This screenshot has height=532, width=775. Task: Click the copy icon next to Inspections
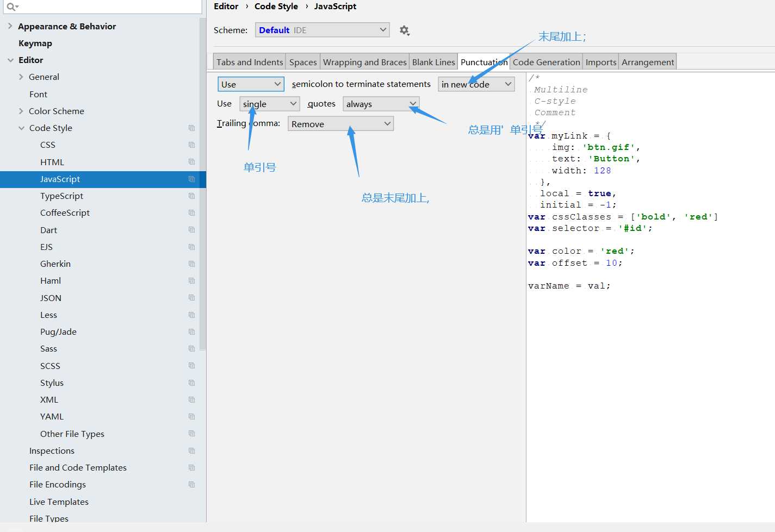(191, 450)
